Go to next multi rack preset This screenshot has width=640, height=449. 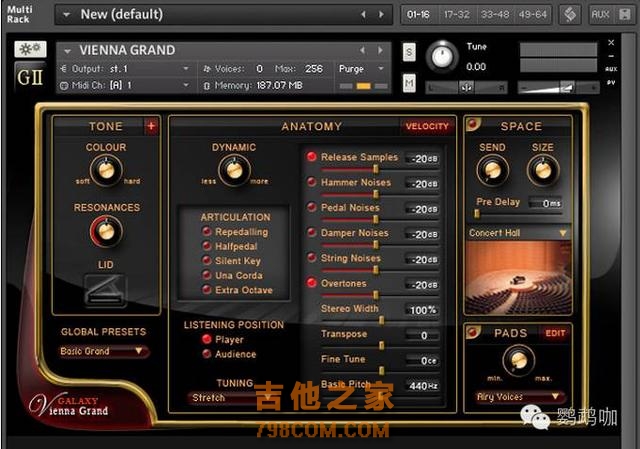click(x=381, y=14)
